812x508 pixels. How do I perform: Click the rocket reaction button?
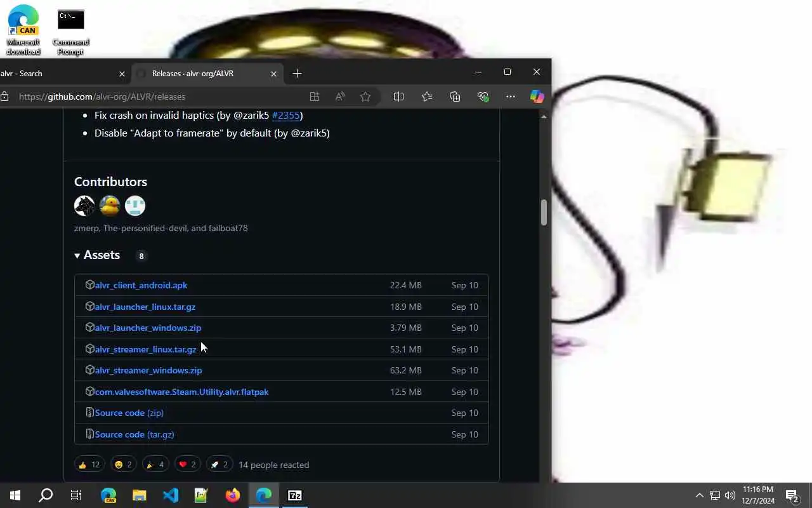219,465
